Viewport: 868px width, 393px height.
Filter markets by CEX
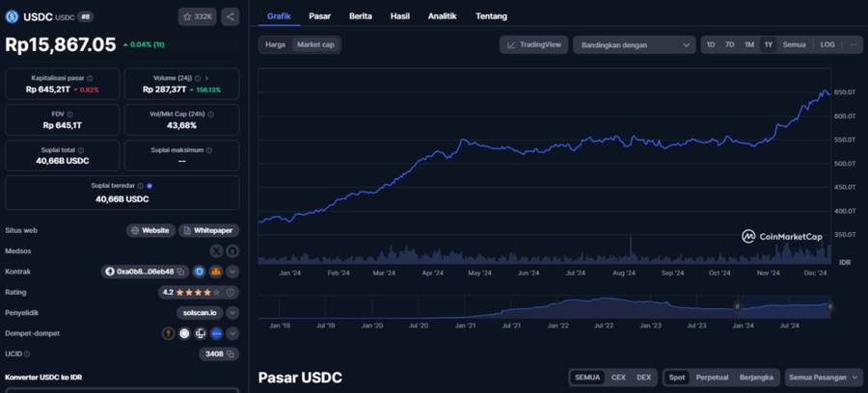(618, 378)
